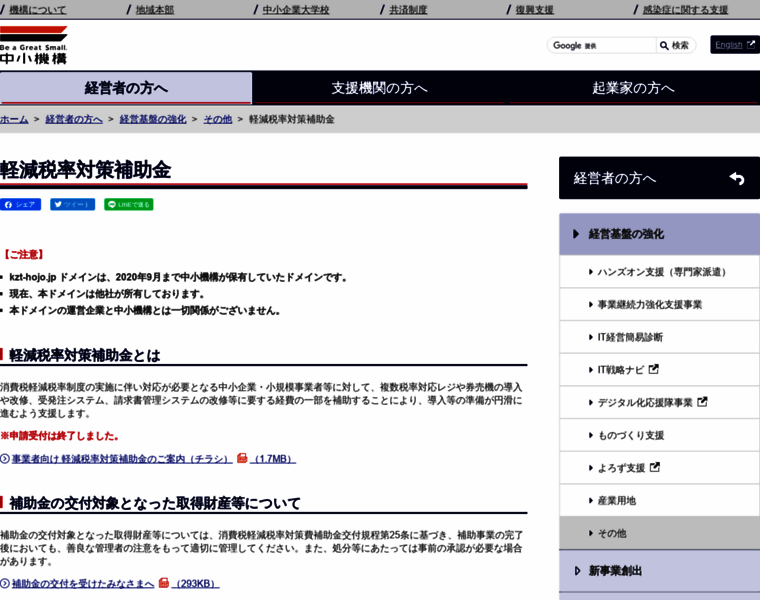
Task: Click the 中小機構 logo
Action: [34, 46]
